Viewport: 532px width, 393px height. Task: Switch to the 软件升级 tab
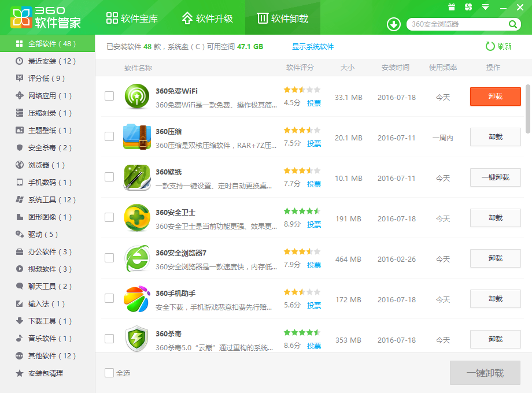click(x=208, y=18)
